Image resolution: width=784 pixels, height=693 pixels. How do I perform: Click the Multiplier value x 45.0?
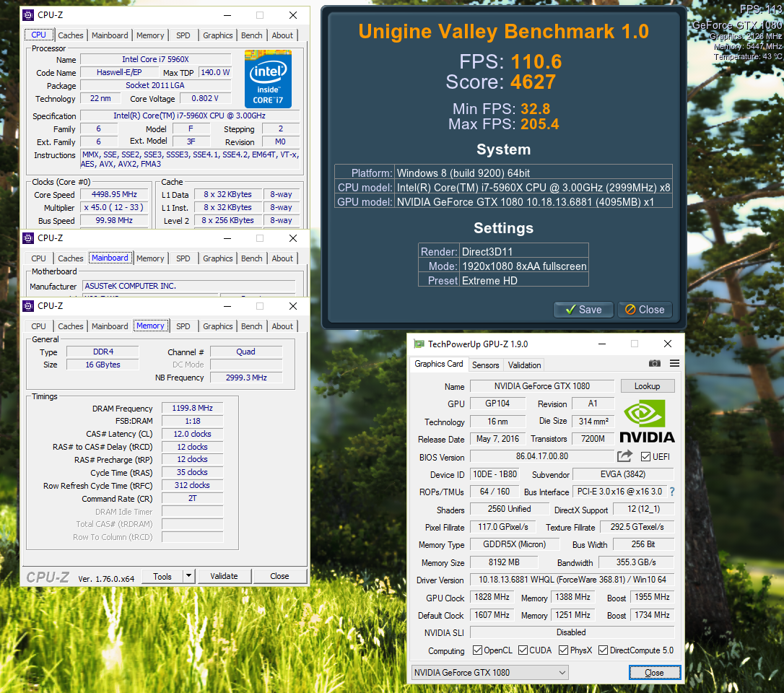(114, 207)
